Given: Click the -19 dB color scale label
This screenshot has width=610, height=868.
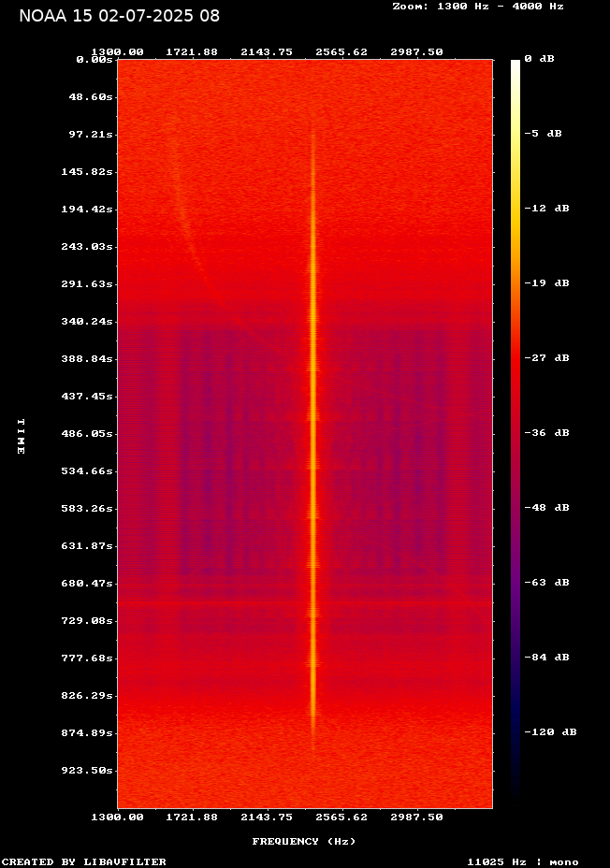Looking at the screenshot, I should tap(547, 282).
